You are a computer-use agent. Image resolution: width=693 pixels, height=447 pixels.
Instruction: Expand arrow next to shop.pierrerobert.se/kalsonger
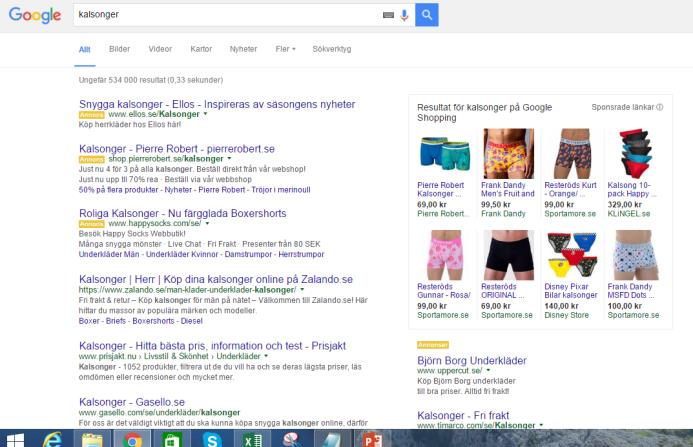coord(229,158)
